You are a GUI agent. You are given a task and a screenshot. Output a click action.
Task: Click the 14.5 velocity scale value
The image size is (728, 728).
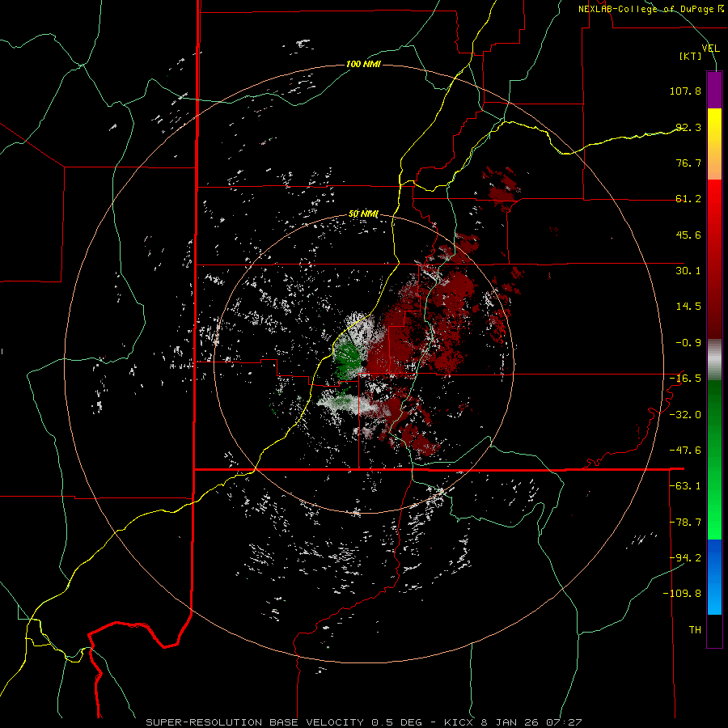pos(688,307)
